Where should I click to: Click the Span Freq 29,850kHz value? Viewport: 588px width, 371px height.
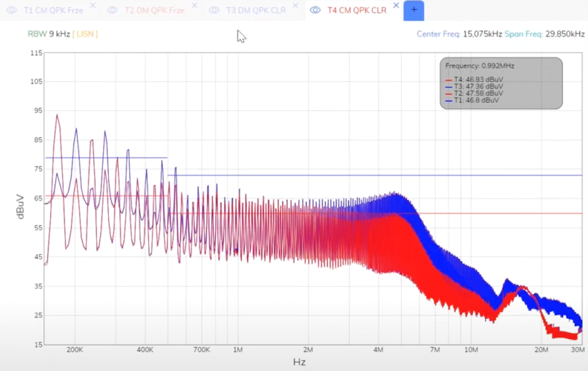pyautogui.click(x=564, y=34)
